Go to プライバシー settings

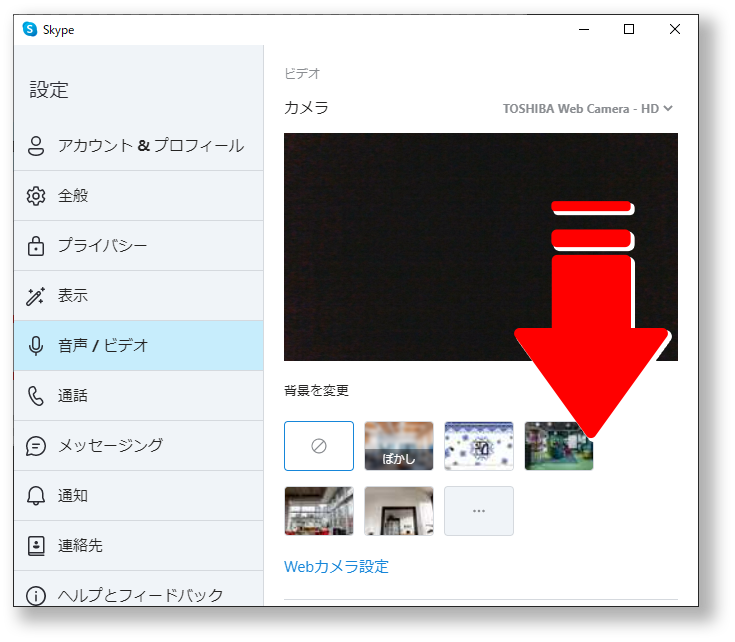[139, 246]
